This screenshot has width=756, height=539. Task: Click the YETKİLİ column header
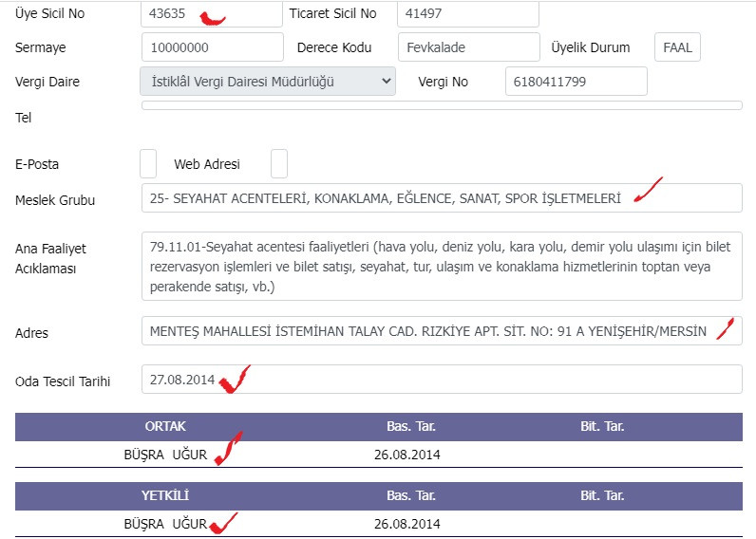(165, 495)
